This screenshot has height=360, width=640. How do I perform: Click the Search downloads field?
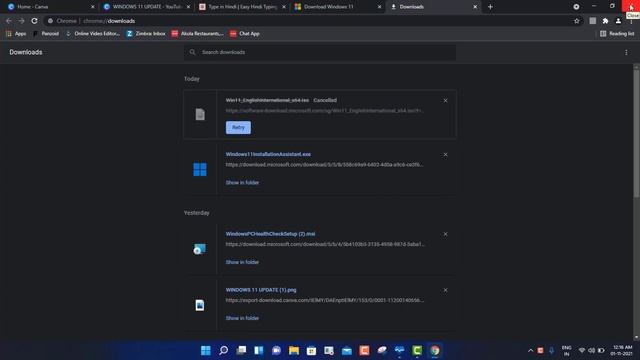[320, 52]
